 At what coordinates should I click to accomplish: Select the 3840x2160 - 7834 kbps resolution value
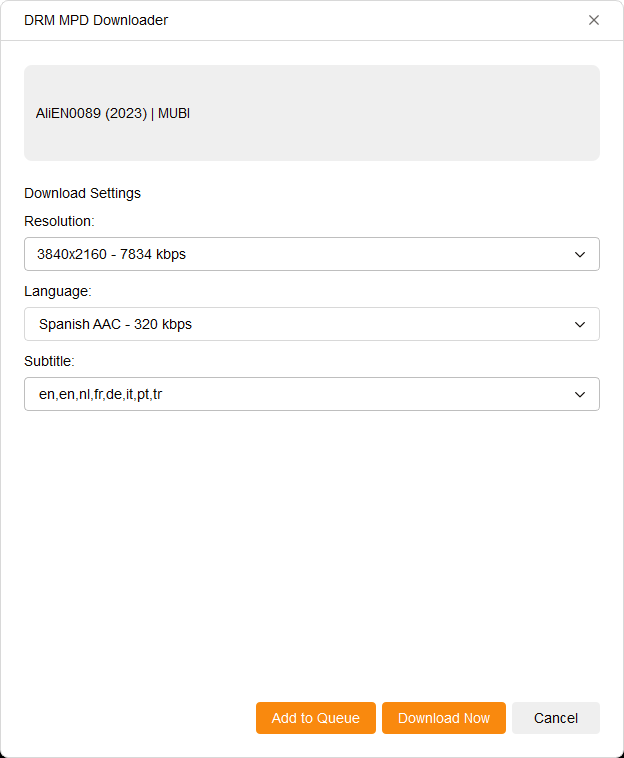(112, 254)
